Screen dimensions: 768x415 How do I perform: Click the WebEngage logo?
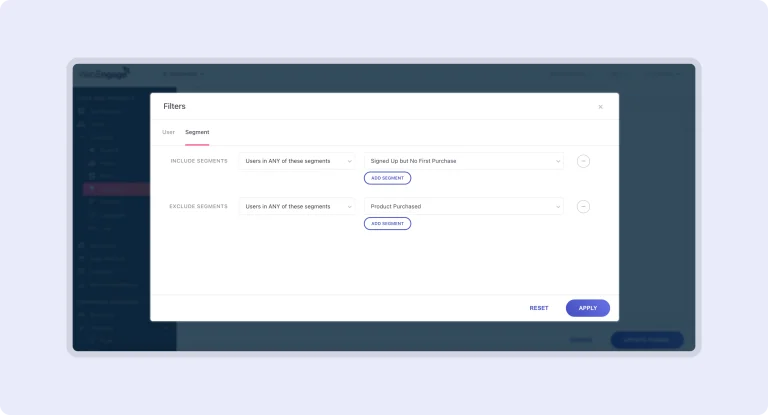pos(103,74)
